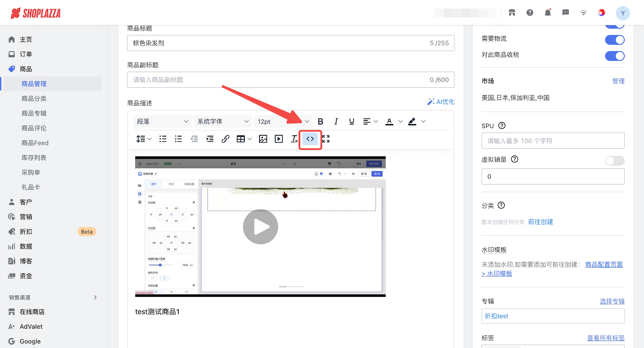Toggle fullscreen editor mode

[326, 139]
